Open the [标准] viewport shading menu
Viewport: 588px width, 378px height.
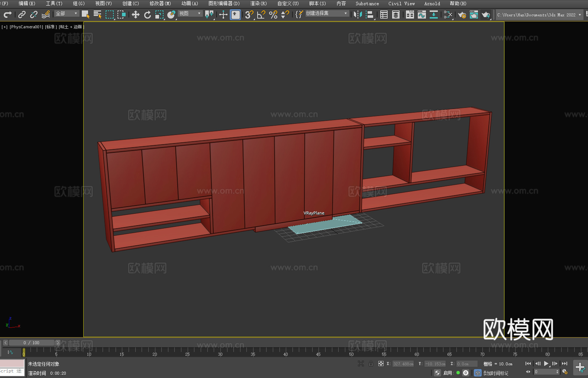(x=51, y=27)
